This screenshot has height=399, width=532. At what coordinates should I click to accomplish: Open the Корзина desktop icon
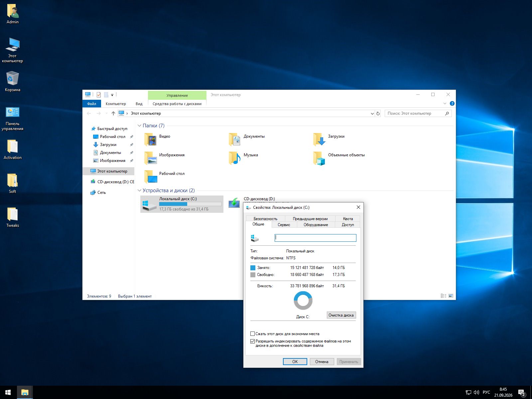point(13,81)
